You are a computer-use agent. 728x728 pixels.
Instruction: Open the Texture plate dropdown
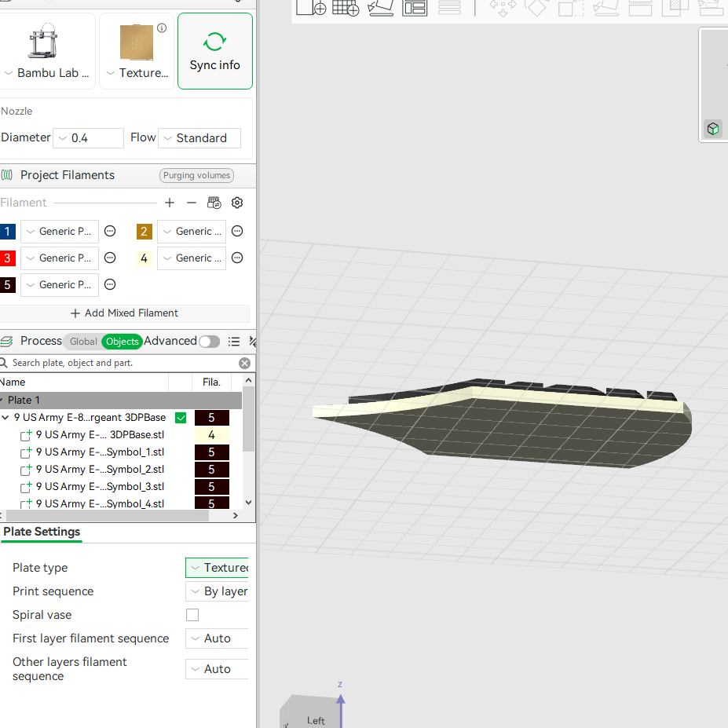tap(137, 73)
